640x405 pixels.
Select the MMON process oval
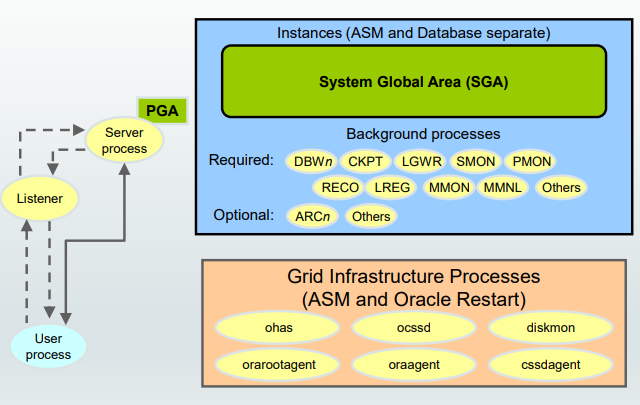coord(449,188)
